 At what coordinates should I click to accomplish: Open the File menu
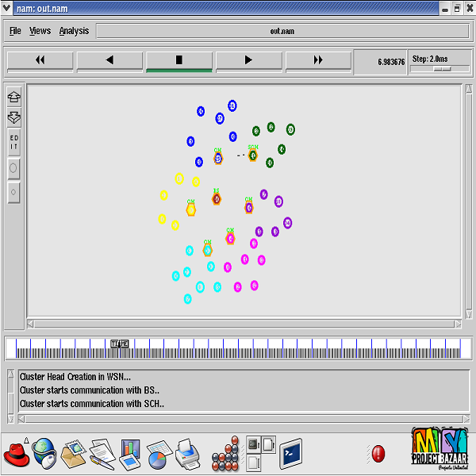tap(15, 31)
